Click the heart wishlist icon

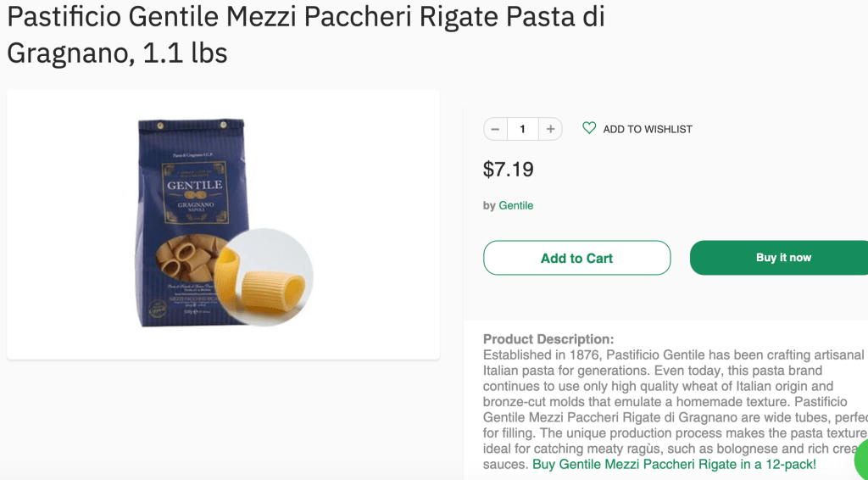[x=589, y=128]
